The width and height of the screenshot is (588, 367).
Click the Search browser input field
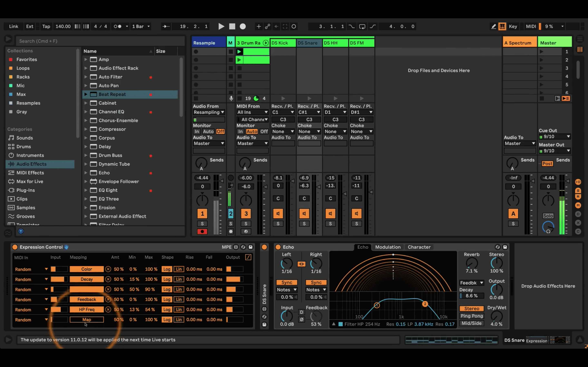click(x=100, y=41)
